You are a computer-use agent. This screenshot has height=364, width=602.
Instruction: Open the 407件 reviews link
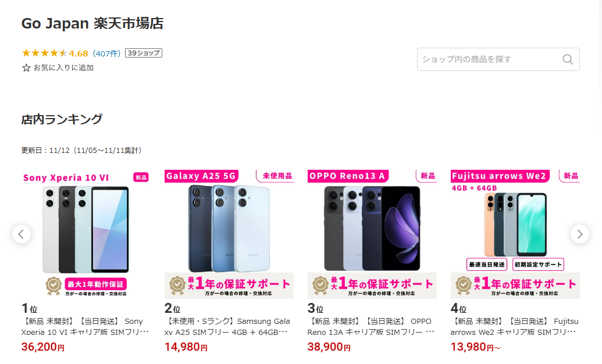pos(107,53)
